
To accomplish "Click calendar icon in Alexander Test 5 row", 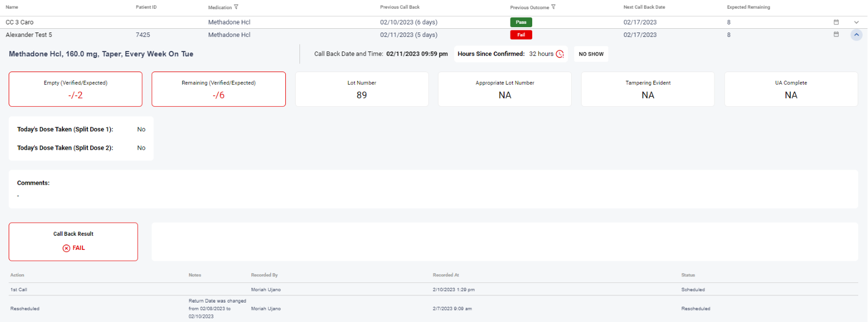I will pyautogui.click(x=836, y=34).
